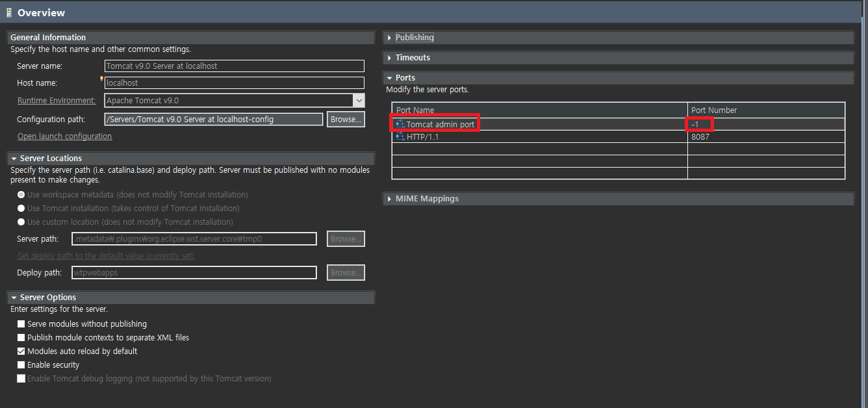
Task: Collapse the Server Locations section
Action: tap(14, 159)
